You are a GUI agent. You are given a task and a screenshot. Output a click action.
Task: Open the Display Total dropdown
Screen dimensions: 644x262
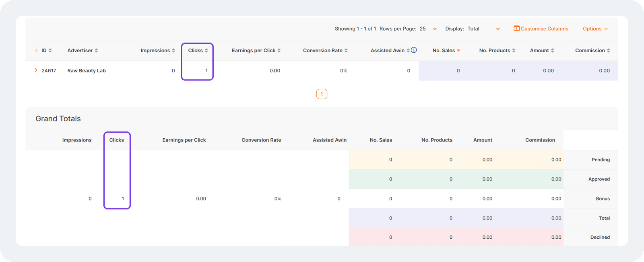click(x=483, y=29)
